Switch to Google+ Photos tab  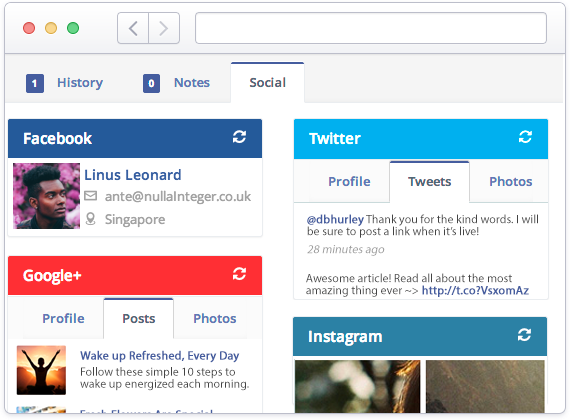pyautogui.click(x=214, y=319)
